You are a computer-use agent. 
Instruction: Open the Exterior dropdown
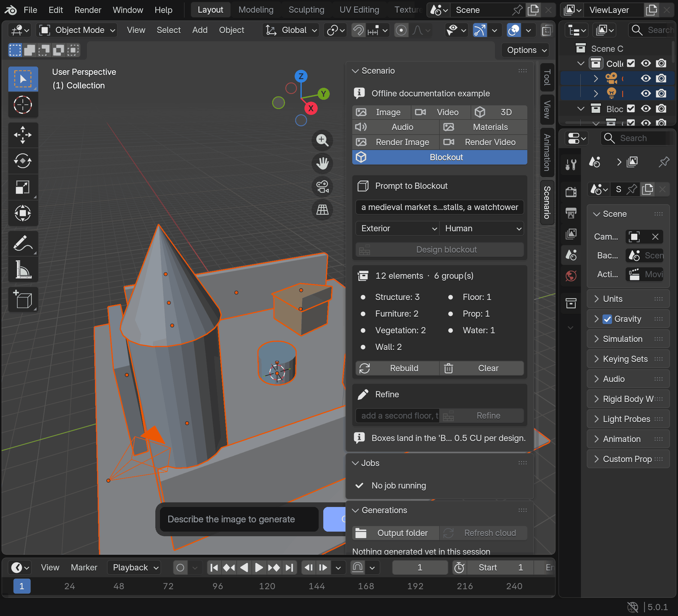click(398, 229)
